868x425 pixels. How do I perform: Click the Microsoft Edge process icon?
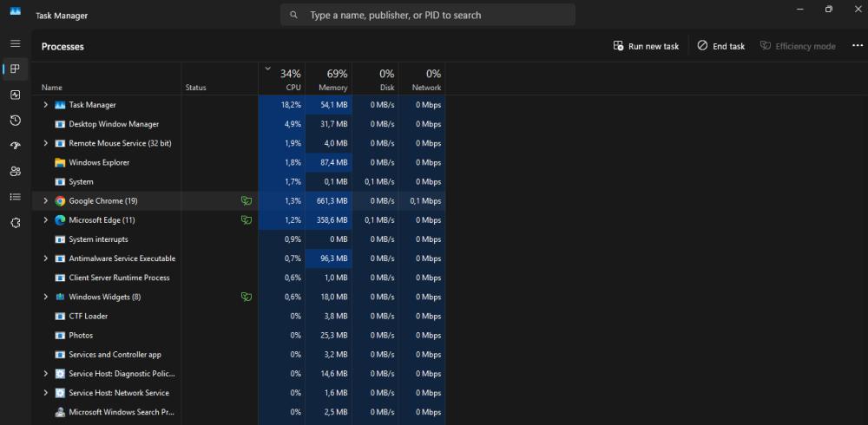60,220
